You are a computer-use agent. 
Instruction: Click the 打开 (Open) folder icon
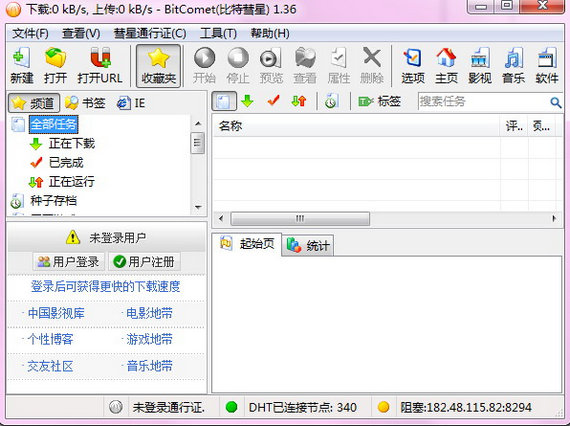coord(55,59)
